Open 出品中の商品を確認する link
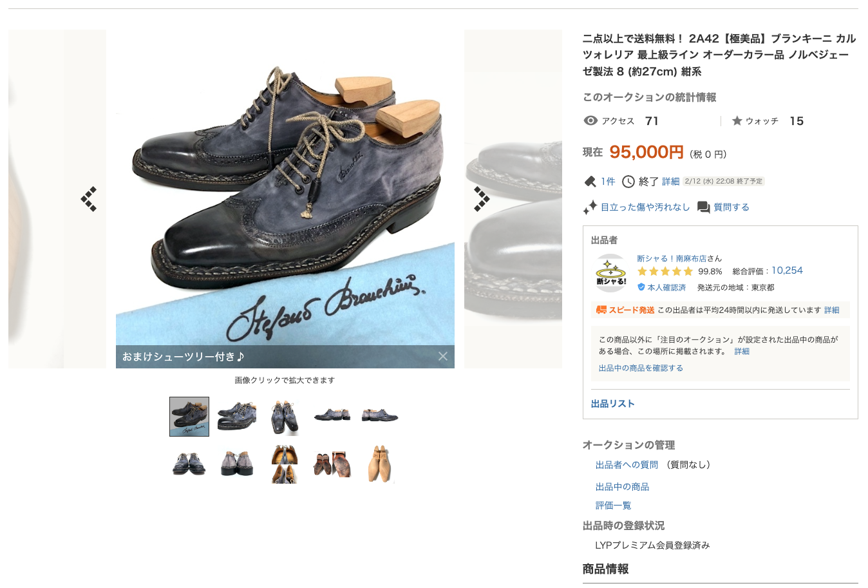This screenshot has width=868, height=588. tap(641, 368)
